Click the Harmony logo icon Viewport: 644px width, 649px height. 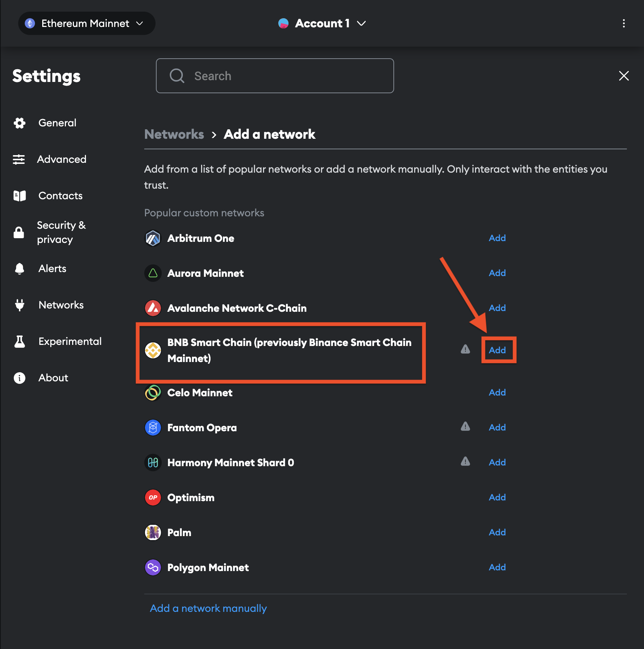point(153,463)
